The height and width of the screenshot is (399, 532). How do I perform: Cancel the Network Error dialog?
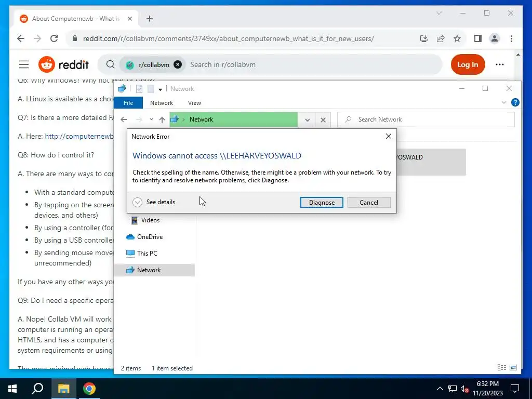[369, 202]
